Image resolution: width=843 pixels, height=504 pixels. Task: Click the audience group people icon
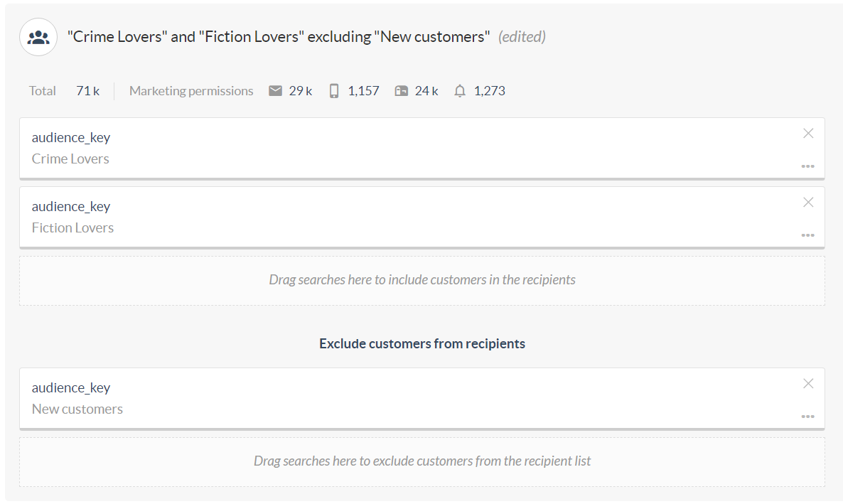pyautogui.click(x=38, y=37)
